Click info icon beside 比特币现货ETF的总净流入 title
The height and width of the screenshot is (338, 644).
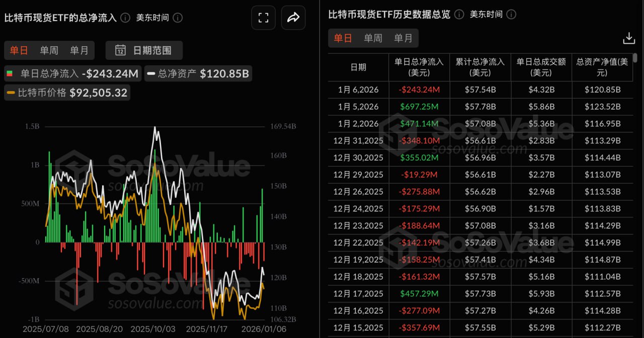click(125, 18)
